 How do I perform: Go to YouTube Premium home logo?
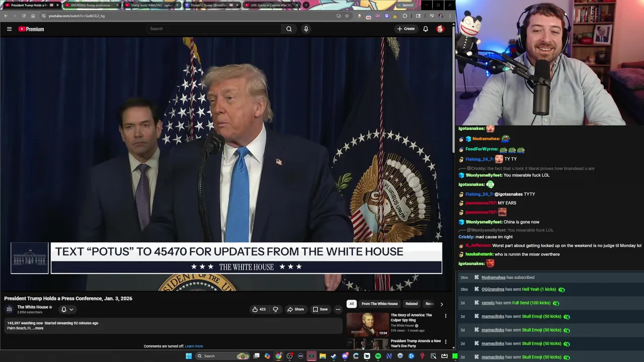31,29
